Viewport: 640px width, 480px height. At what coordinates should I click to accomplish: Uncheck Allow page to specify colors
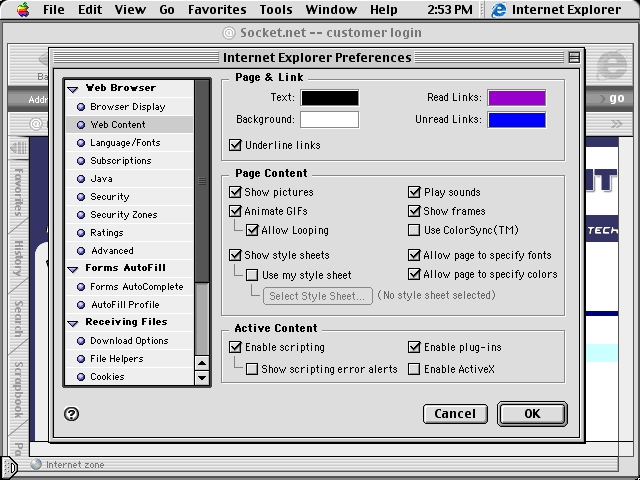click(x=414, y=274)
